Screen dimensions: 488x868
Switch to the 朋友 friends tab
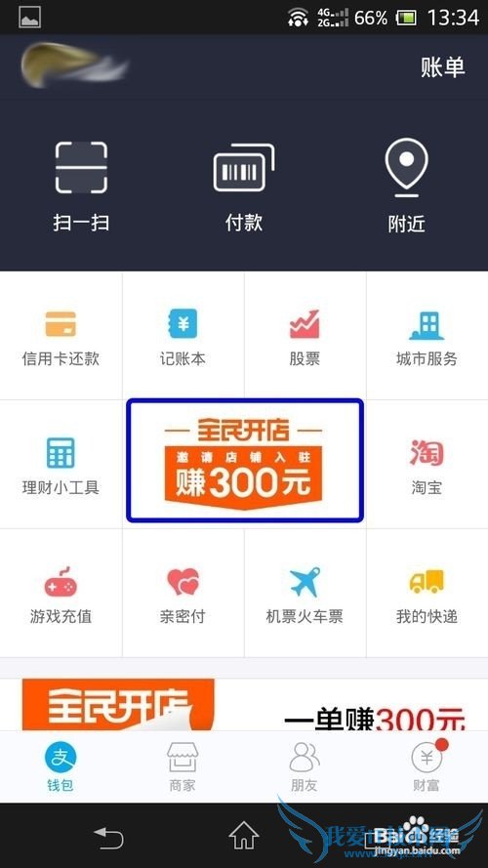(x=305, y=767)
